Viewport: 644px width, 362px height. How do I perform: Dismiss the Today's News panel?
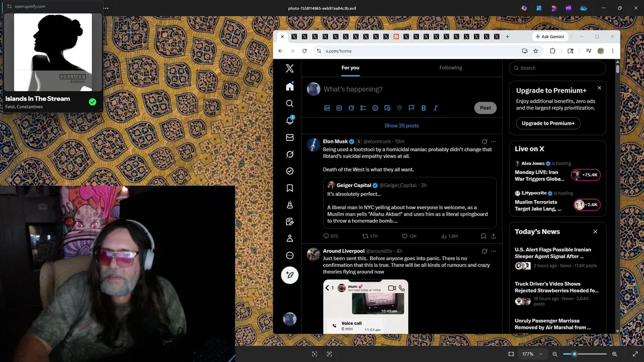click(x=595, y=232)
